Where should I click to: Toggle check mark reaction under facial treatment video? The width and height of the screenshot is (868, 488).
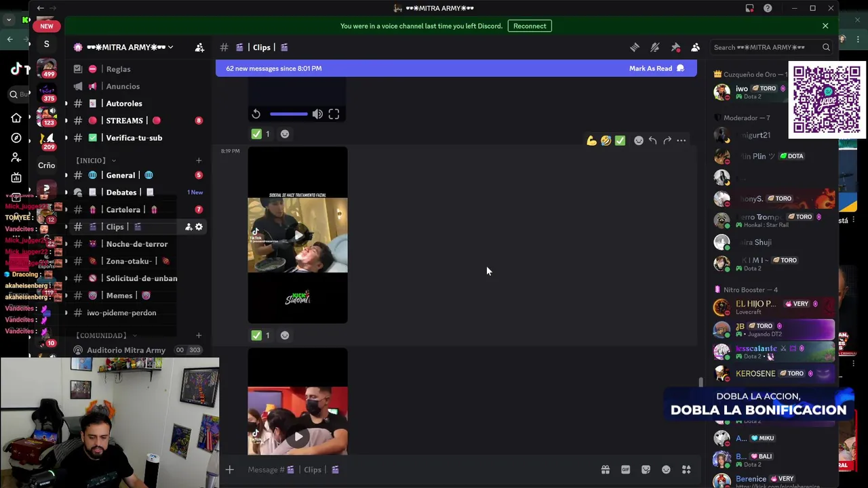click(262, 335)
